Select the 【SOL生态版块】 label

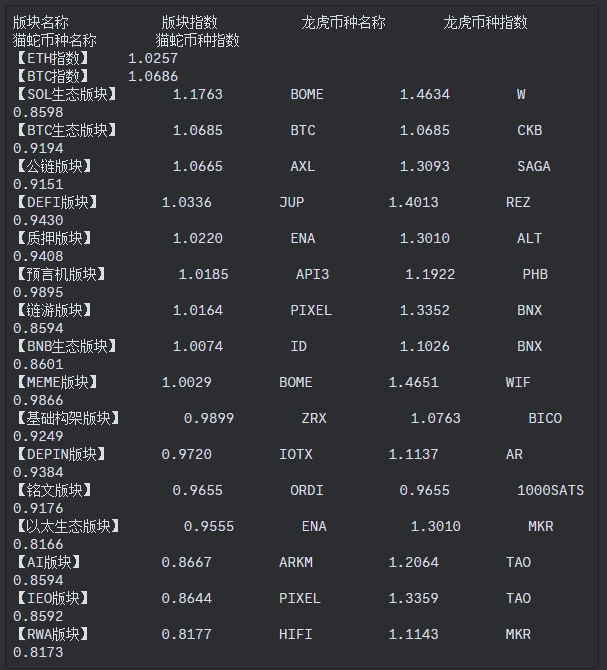(67, 94)
